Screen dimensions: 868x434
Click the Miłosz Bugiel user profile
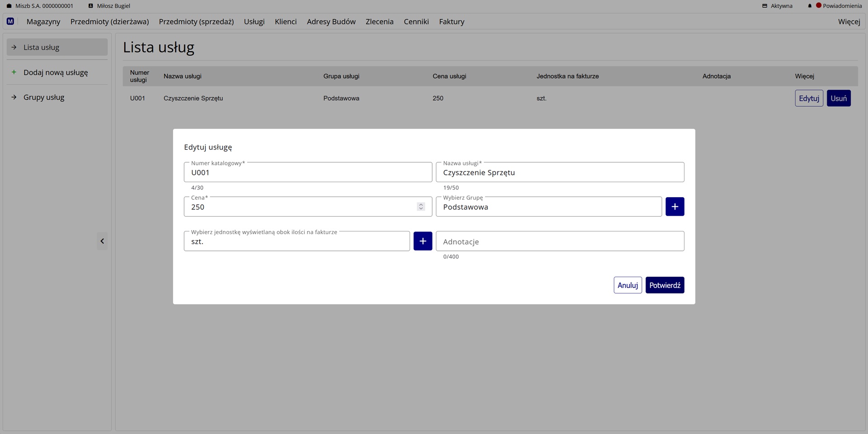109,6
